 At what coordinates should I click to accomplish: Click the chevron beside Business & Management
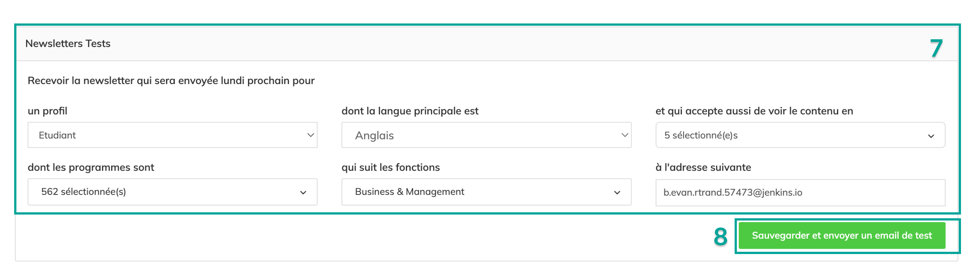(617, 193)
